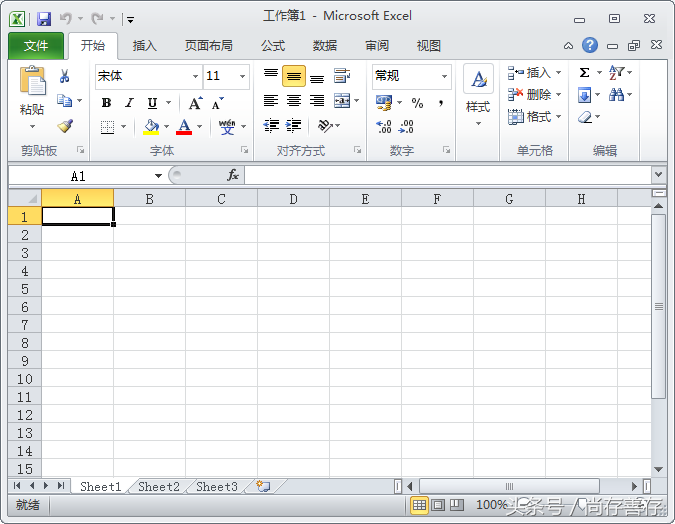Open the 粘贴 paste options arrow

coord(32,127)
